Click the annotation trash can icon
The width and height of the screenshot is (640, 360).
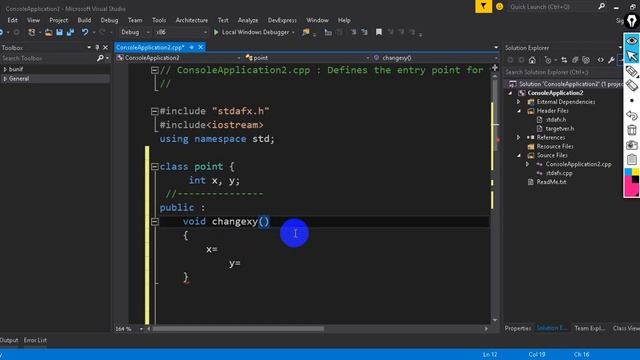(632, 130)
